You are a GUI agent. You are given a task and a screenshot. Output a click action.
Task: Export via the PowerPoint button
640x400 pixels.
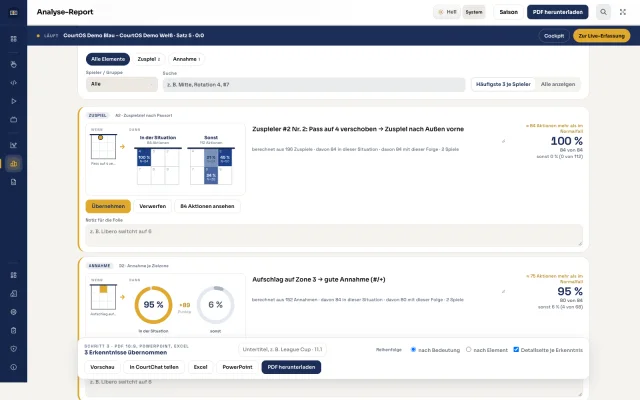pyautogui.click(x=237, y=367)
